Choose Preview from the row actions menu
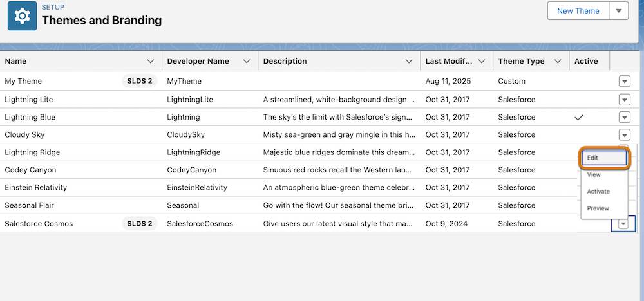 (604, 208)
